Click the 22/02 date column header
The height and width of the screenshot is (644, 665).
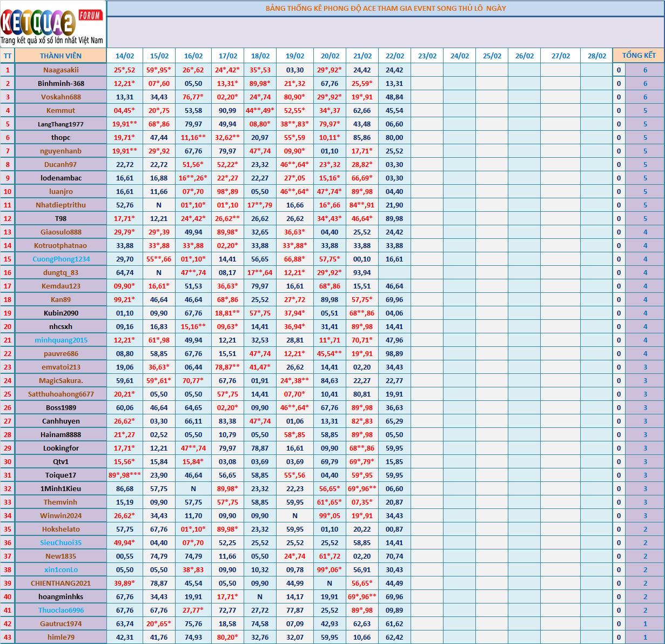pos(394,56)
